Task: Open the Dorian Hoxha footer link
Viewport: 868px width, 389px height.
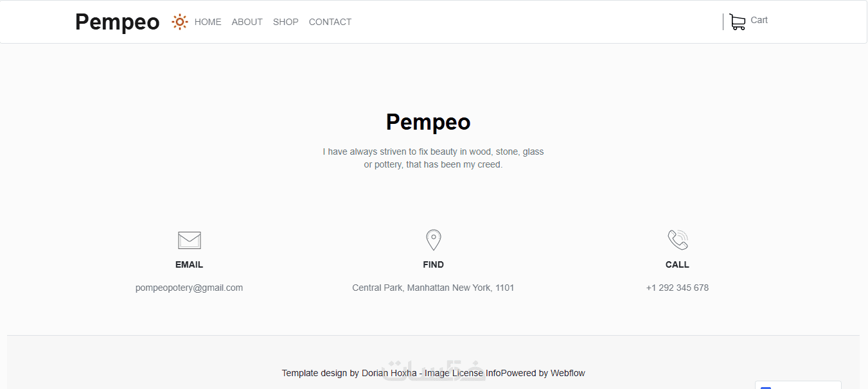Action: [x=389, y=373]
